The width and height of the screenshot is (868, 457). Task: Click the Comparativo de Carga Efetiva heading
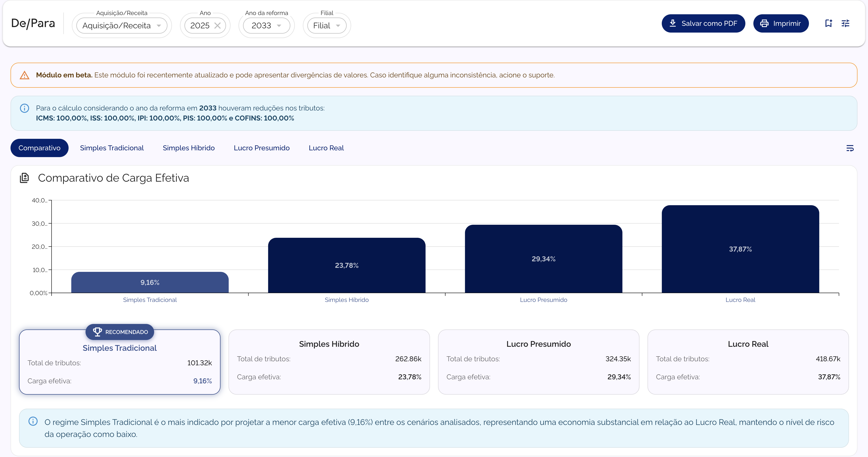tap(114, 178)
